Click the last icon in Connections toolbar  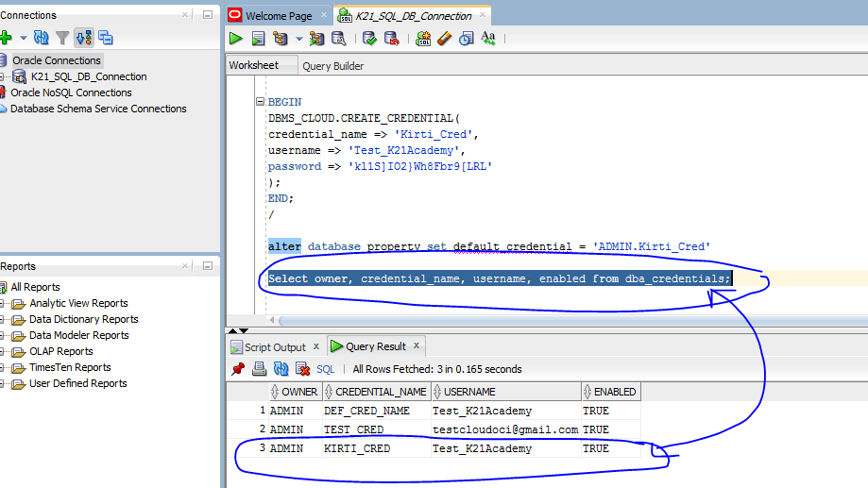pyautogui.click(x=105, y=38)
